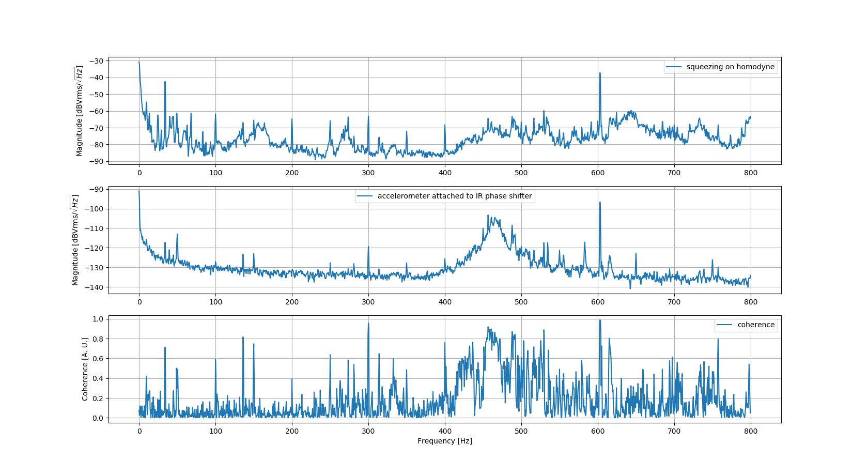
Task: Click the 0.6 coherence tick label
Action: click(98, 359)
